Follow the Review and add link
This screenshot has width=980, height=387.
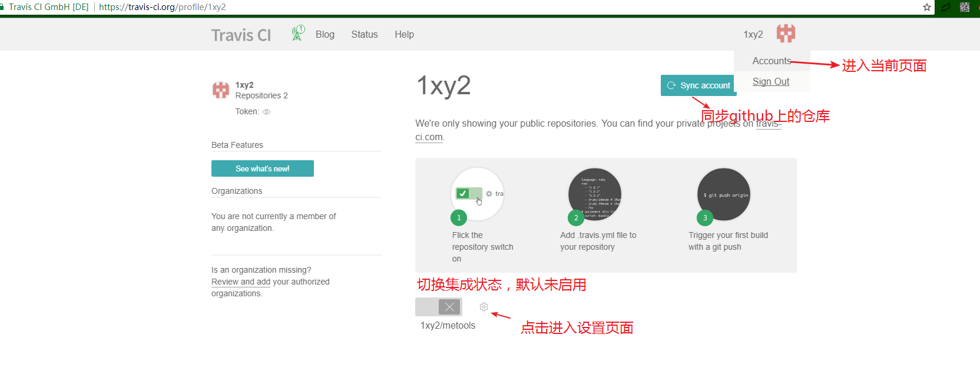[240, 282]
